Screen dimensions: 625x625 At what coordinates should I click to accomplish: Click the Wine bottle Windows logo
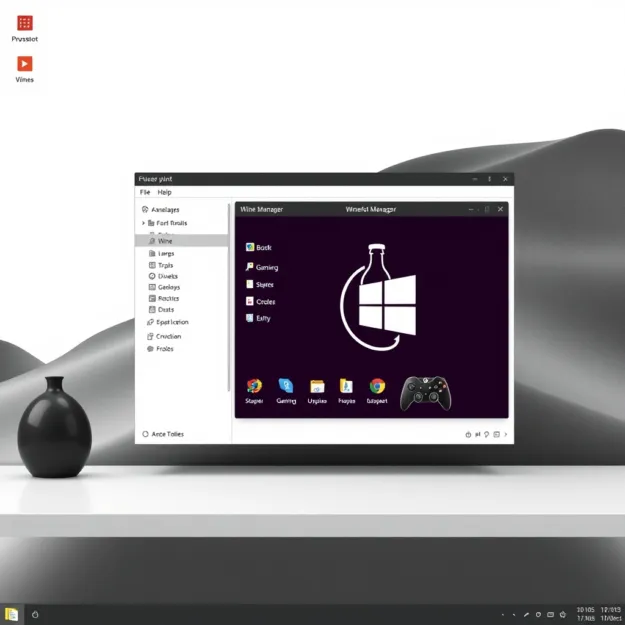(x=378, y=297)
